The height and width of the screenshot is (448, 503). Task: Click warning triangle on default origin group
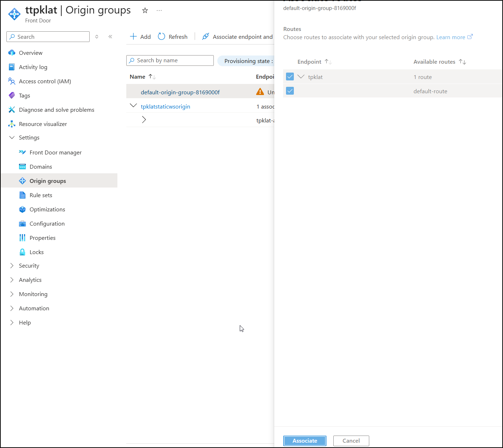[260, 92]
